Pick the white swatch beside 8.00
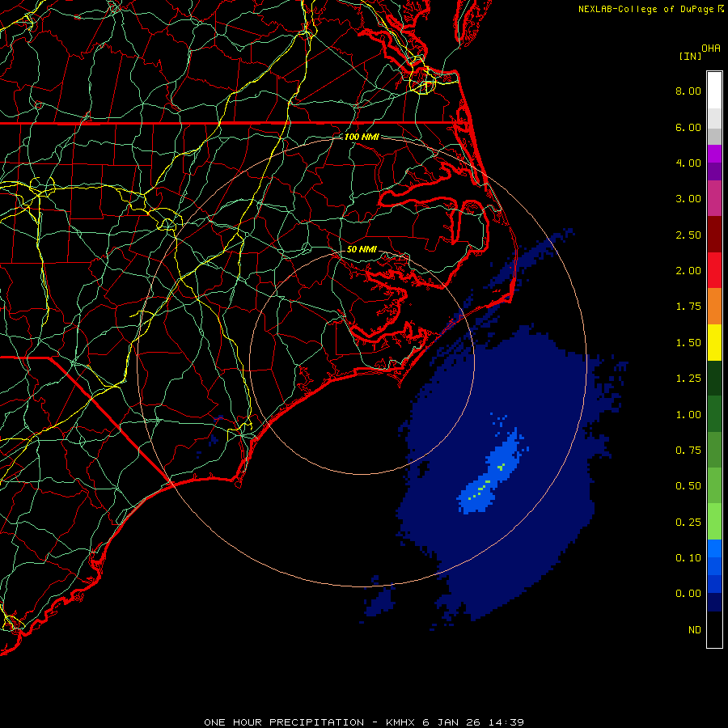 [714, 91]
